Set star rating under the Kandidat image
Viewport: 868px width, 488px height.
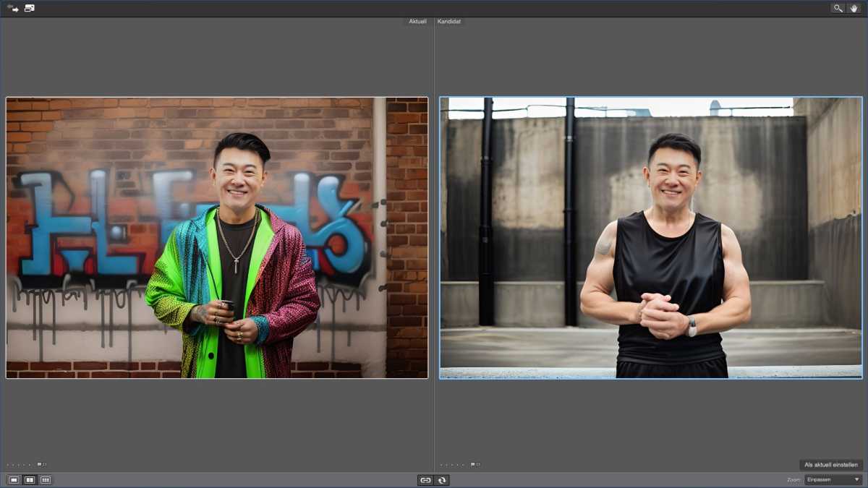(453, 465)
